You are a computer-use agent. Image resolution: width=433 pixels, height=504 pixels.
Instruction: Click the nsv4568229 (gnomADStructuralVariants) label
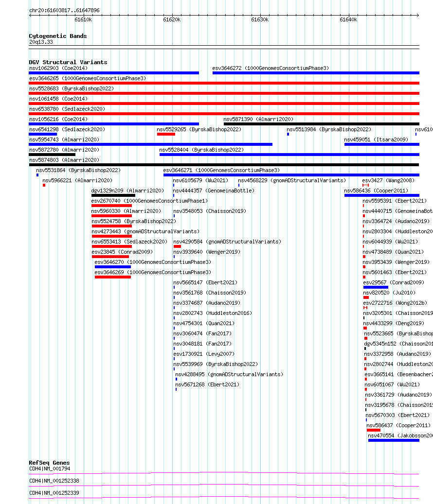pyautogui.click(x=292, y=181)
